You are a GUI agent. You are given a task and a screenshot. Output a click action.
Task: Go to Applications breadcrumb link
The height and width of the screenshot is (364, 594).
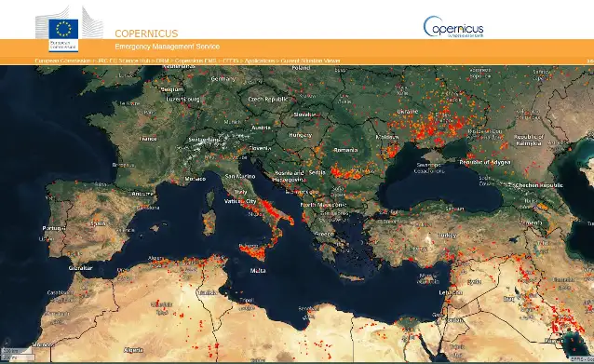pos(260,61)
